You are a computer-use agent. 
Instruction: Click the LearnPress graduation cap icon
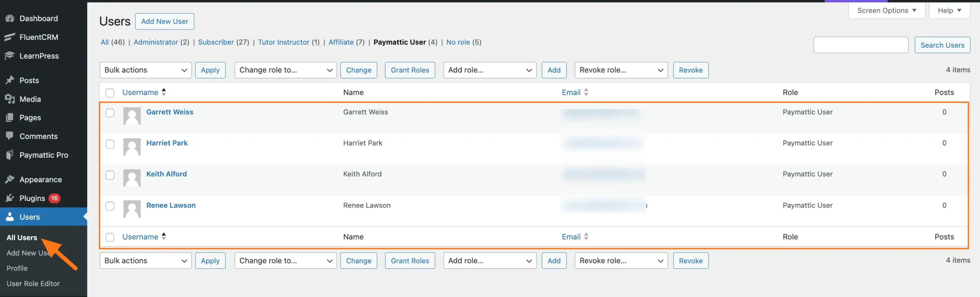[10, 56]
